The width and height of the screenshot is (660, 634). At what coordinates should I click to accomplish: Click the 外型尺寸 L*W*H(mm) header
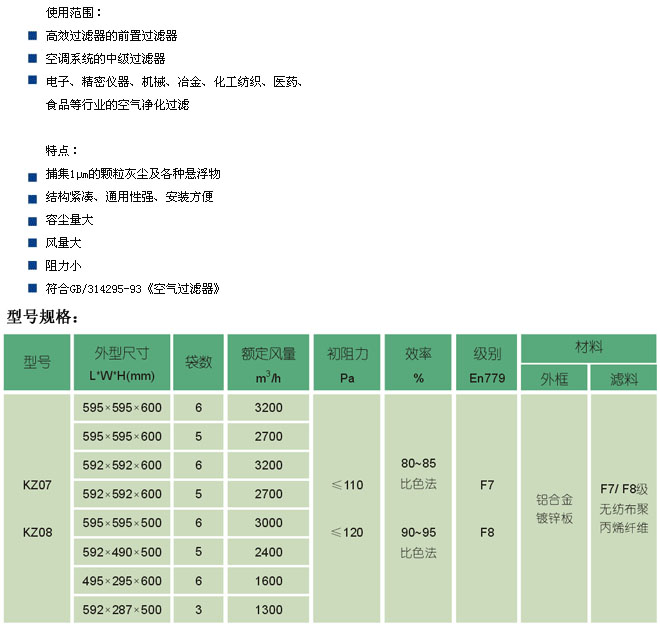[x=122, y=362]
